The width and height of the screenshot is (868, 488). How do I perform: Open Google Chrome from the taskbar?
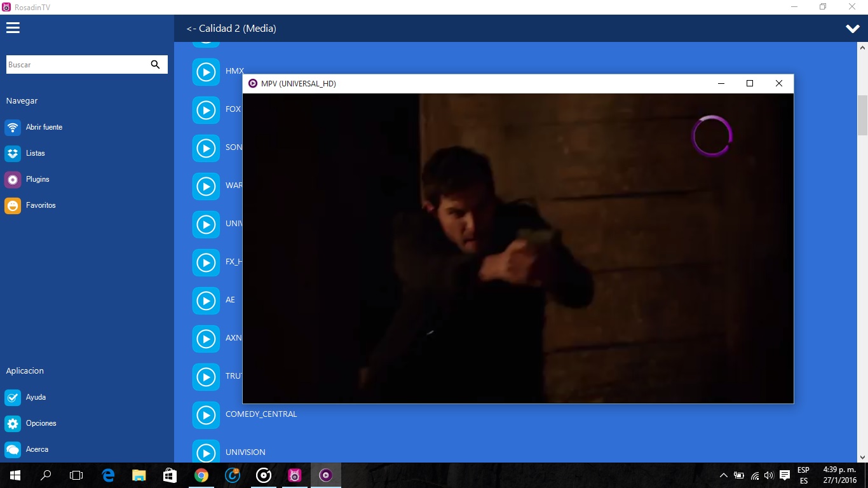pos(201,475)
